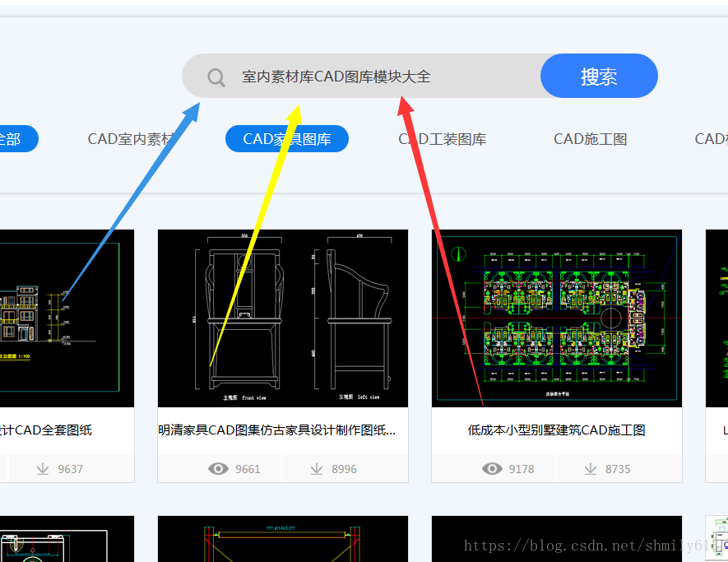
Task: Select the CAD家具图库 category tab
Action: pyautogui.click(x=287, y=139)
